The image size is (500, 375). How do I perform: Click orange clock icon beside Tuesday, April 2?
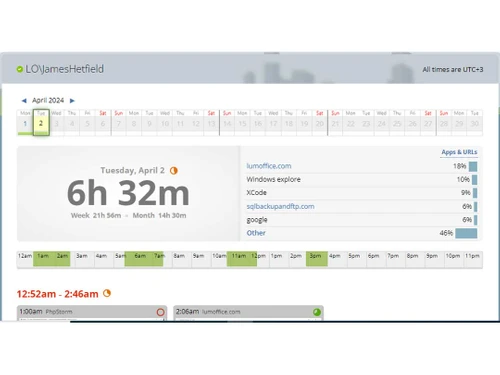(174, 171)
